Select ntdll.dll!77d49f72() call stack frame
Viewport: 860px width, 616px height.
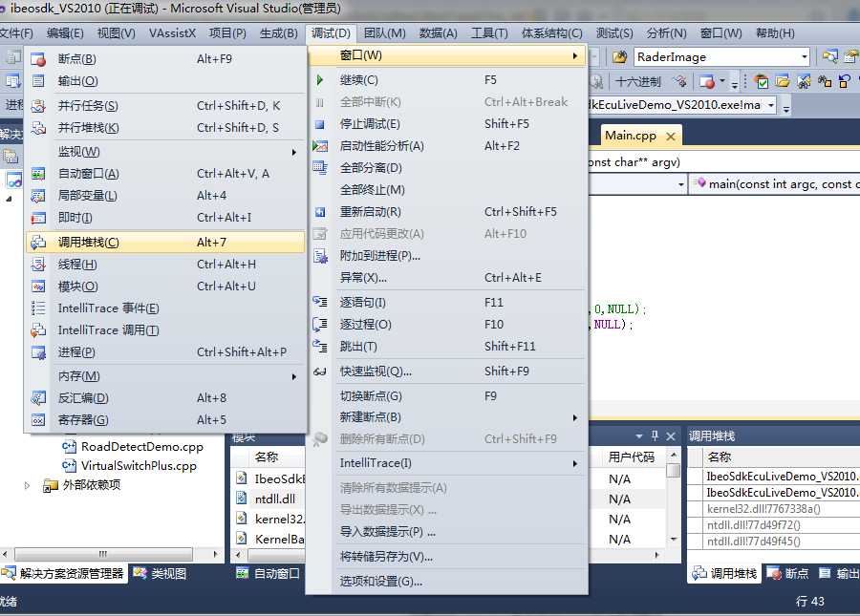pos(754,525)
